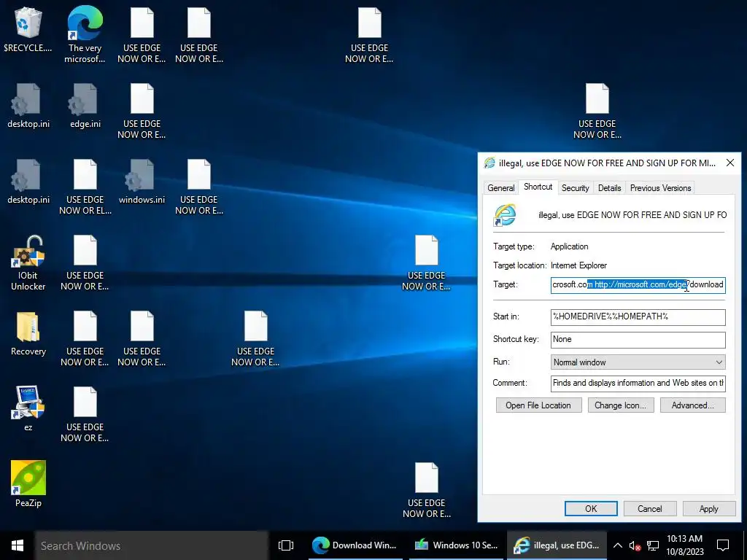Screen dimensions: 747x560
Task: Click the Shortcut key field
Action: click(638, 340)
